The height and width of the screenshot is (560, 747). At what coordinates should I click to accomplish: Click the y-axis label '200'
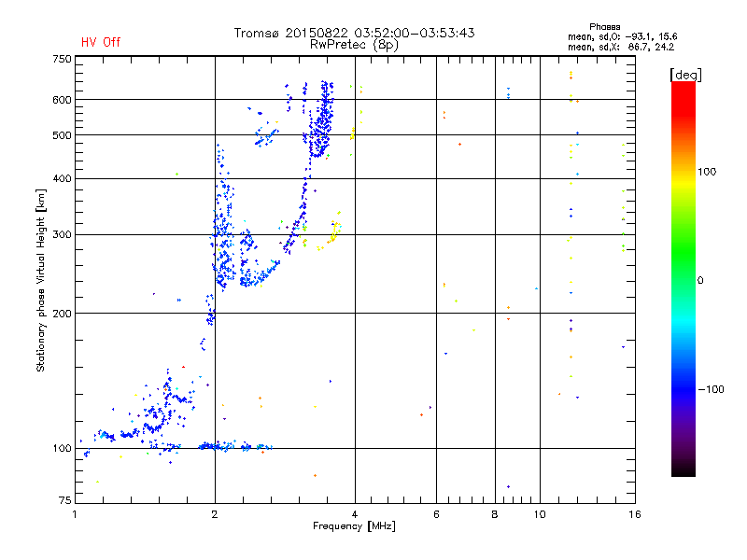click(62, 314)
